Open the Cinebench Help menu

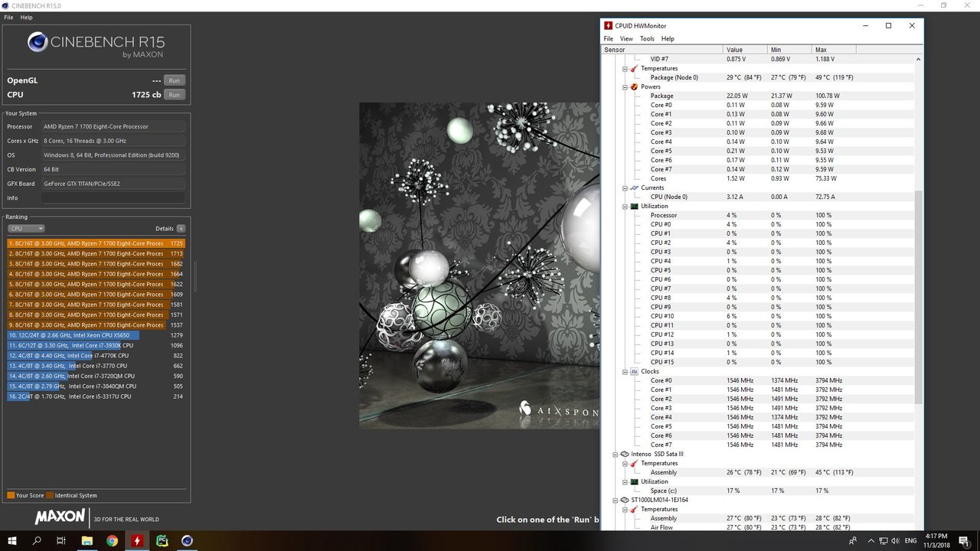pyautogui.click(x=26, y=17)
